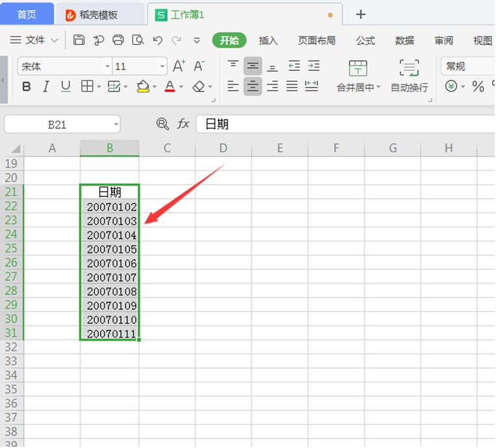Apply yellow fill color bucket
This screenshot has width=496, height=448.
[x=143, y=86]
